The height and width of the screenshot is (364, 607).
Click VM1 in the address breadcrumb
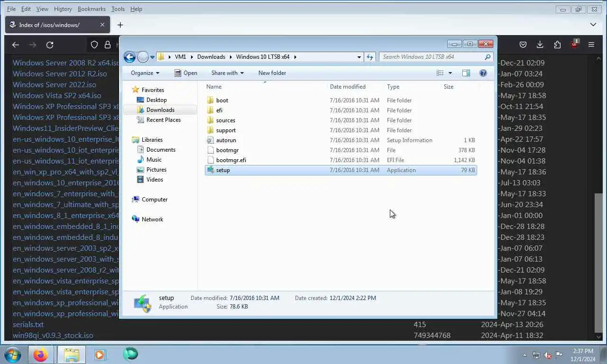click(180, 57)
